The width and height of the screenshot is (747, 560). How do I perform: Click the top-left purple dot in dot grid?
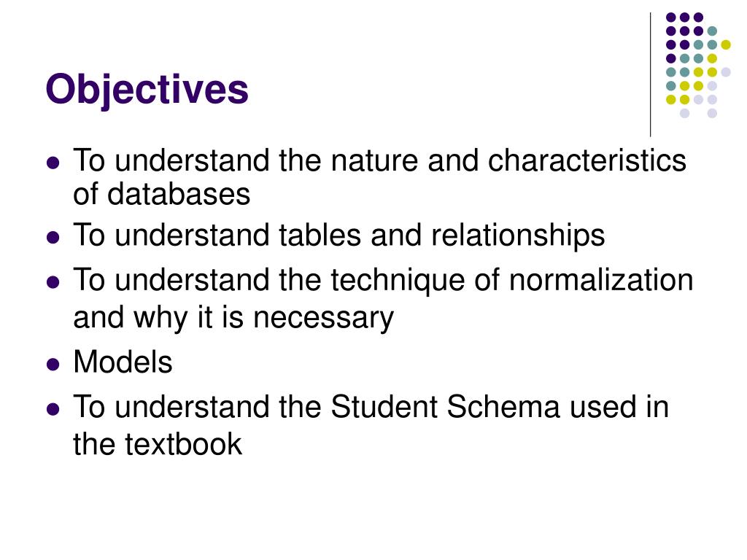tap(671, 17)
